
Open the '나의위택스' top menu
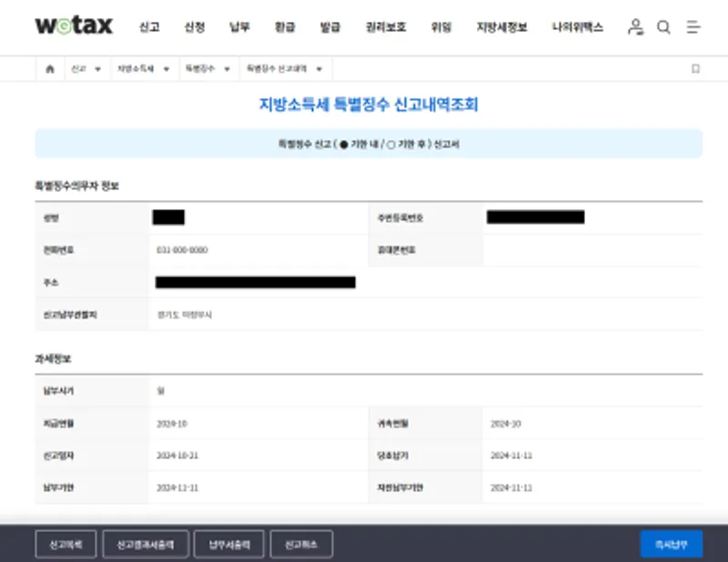point(577,27)
